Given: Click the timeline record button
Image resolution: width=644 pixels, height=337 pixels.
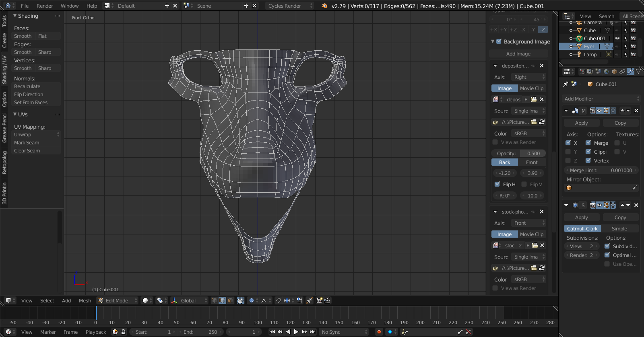Looking at the screenshot, I should coord(379,332).
